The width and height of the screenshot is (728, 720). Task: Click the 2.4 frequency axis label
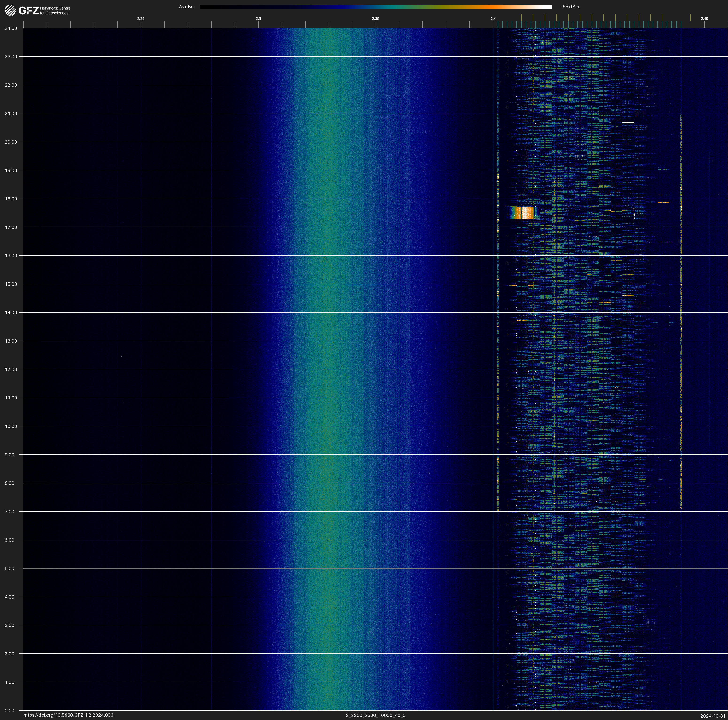(493, 19)
